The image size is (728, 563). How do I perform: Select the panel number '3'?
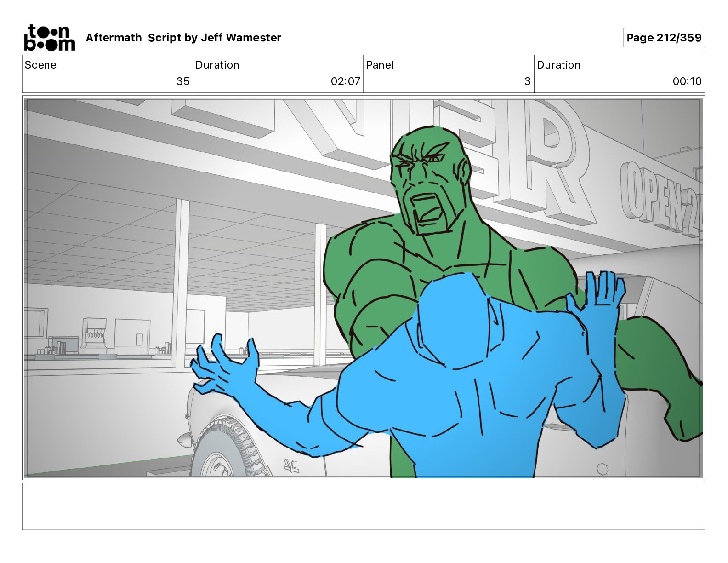[x=527, y=81]
